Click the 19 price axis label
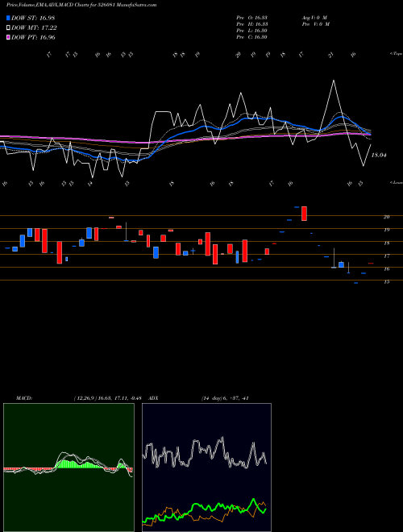Screen dimensions: 403x532 [386, 230]
